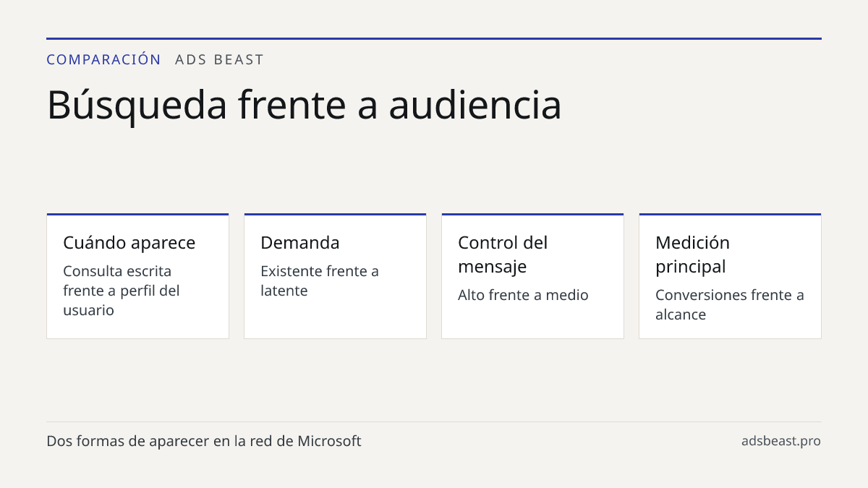
Task: Click the footer Dos formas de aparecer text
Action: [204, 441]
